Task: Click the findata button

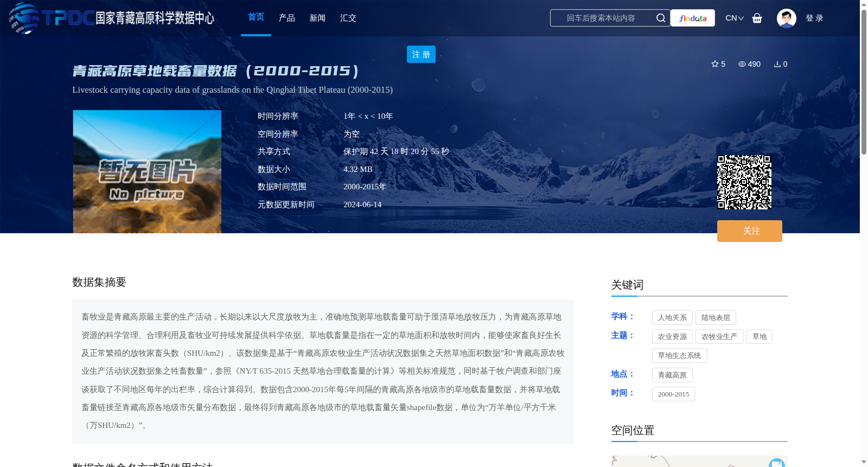Action: (x=693, y=18)
